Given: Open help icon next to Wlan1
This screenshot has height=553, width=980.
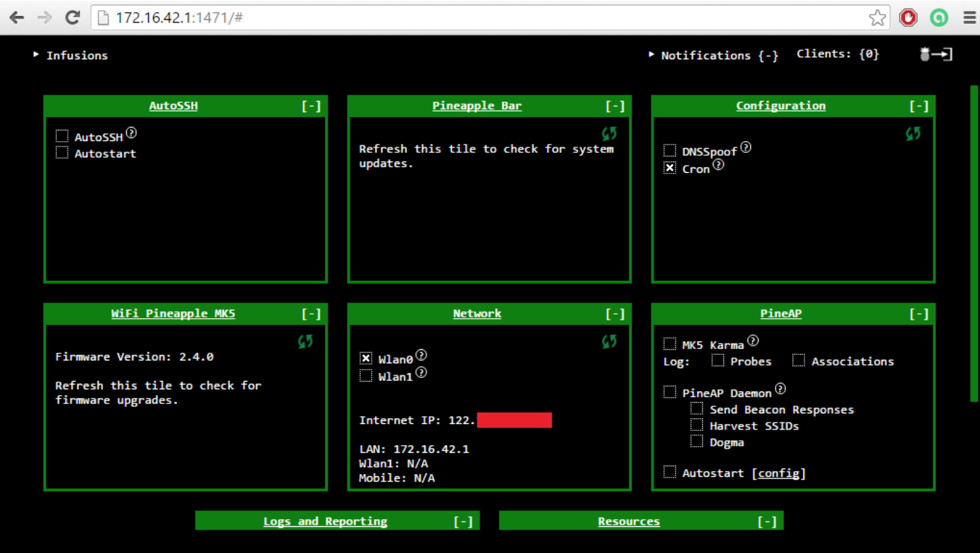Looking at the screenshot, I should pyautogui.click(x=421, y=372).
